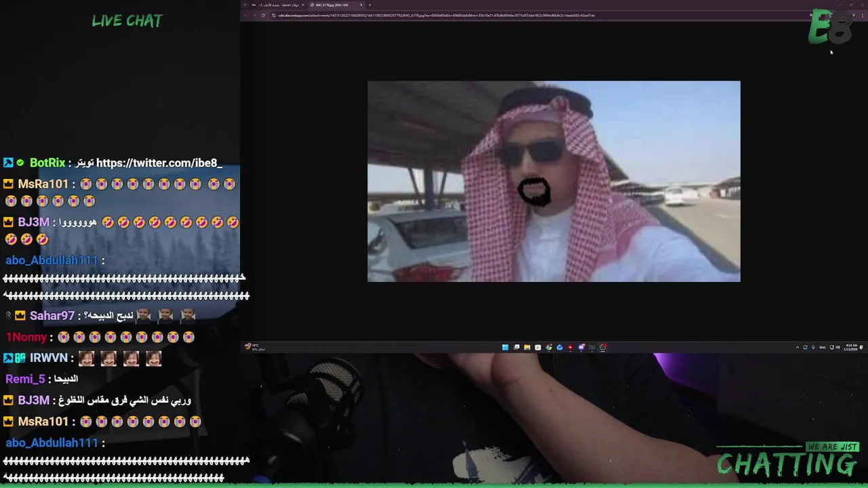This screenshot has width=868, height=488.
Task: Open a new browser tab with plus button
Action: coord(370,5)
